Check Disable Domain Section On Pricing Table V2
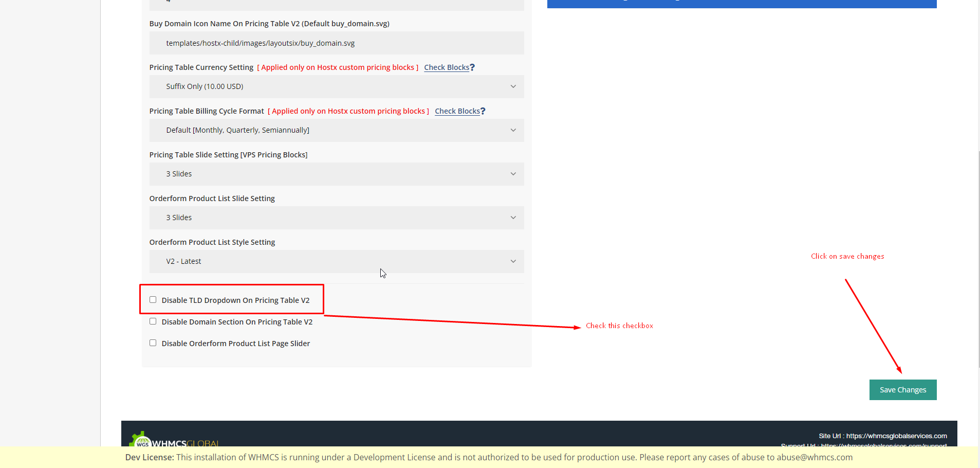 [x=153, y=321]
